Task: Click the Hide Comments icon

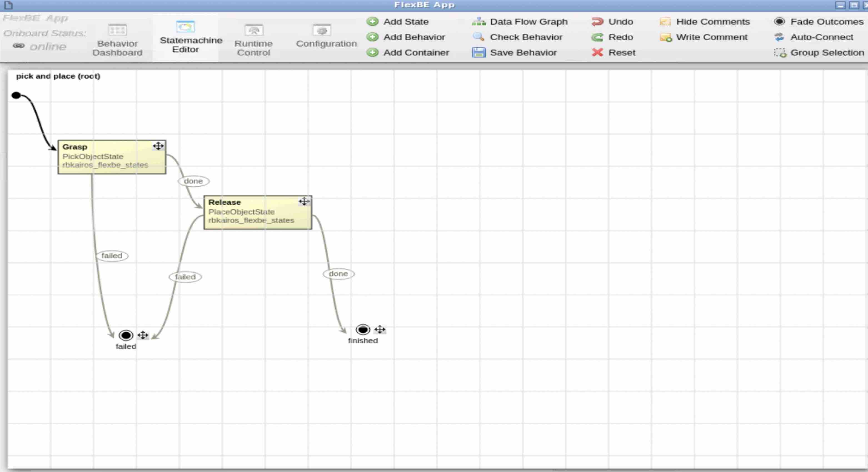Action: point(665,22)
